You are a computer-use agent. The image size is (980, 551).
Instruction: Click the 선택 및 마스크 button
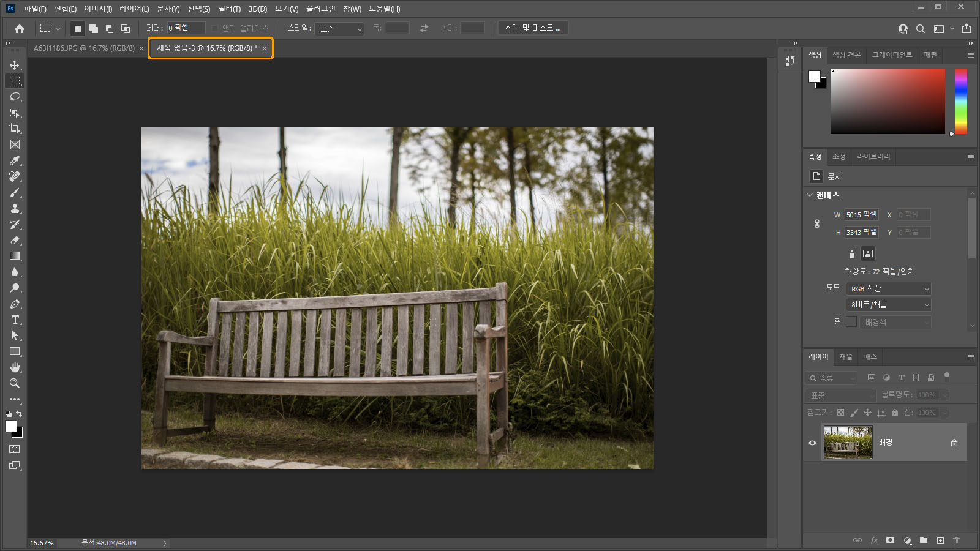point(533,28)
